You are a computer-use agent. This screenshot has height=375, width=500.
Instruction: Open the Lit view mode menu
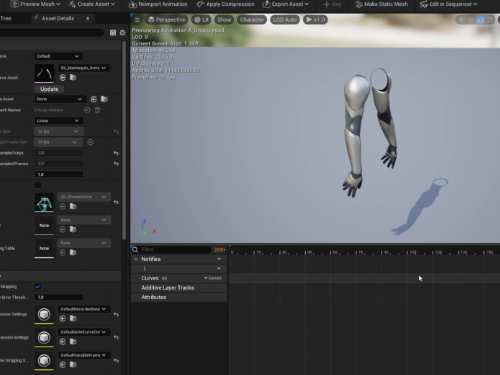click(201, 20)
